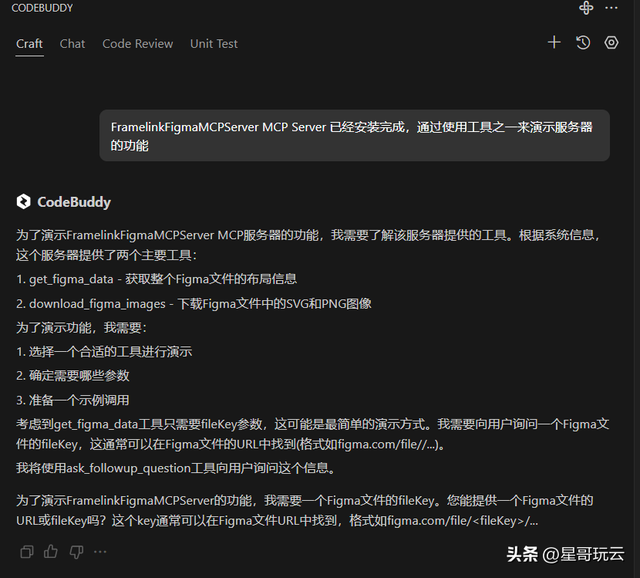Open the Unit Test tab
The image size is (640, 578).
coord(214,44)
